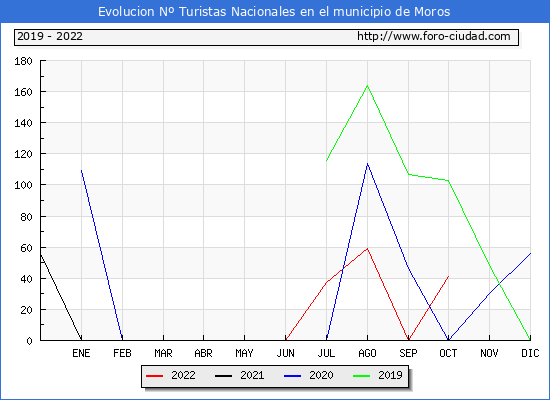Click the '2019' legend label
Viewport: 550px width, 400px height.
[x=390, y=375]
